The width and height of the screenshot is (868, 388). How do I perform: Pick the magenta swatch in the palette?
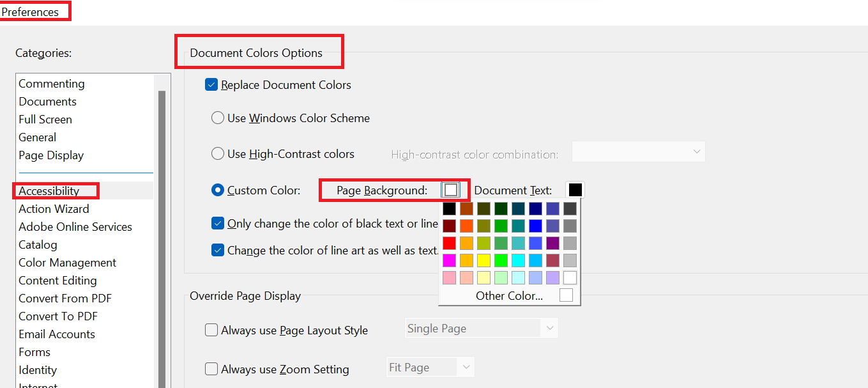449,260
